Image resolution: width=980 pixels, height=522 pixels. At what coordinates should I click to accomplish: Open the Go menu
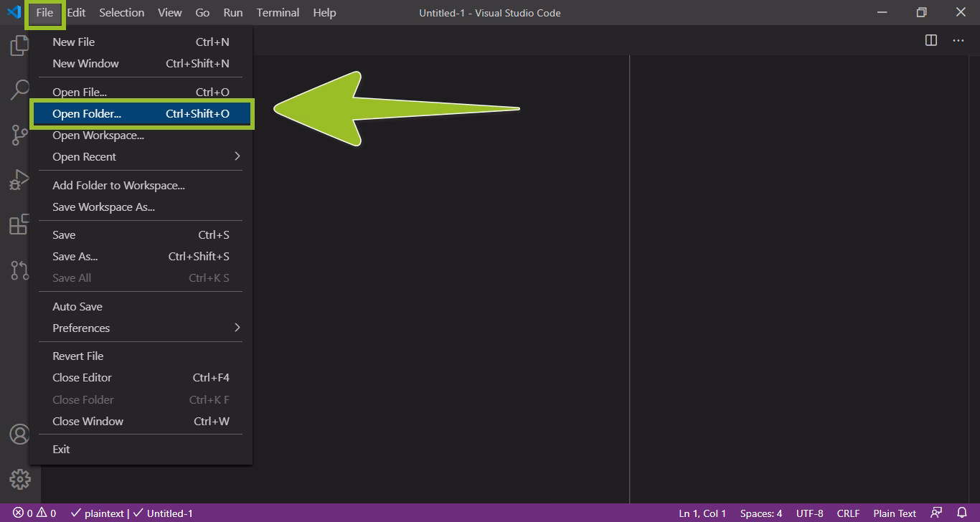coord(202,12)
